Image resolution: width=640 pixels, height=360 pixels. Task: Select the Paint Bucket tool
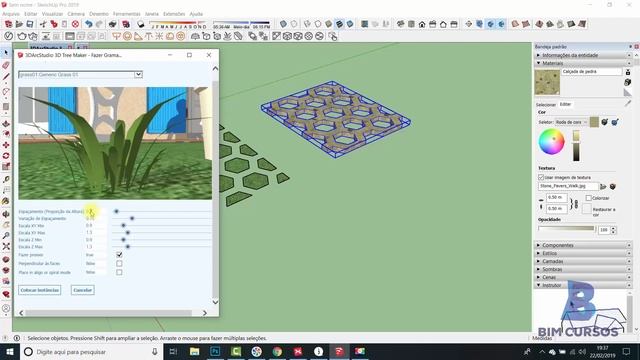[x=6, y=201]
